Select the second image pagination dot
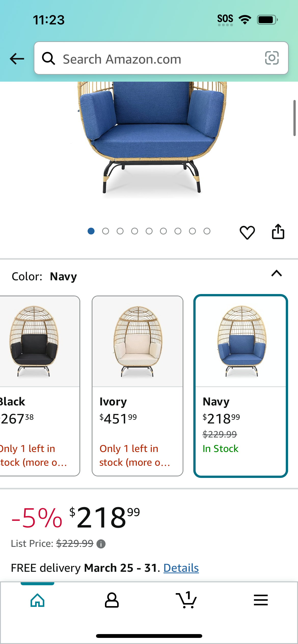 [x=105, y=231]
